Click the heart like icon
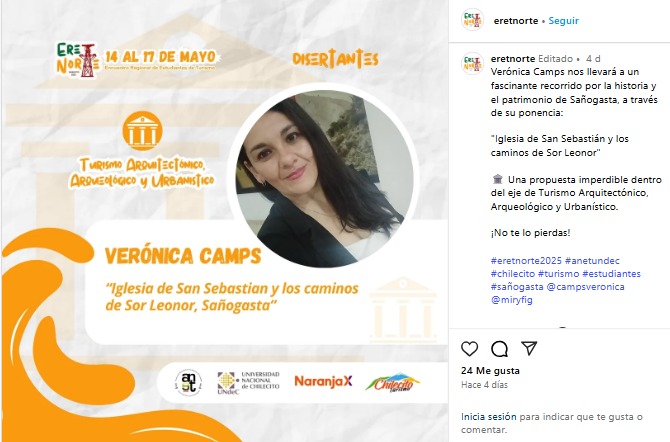 pos(470,349)
